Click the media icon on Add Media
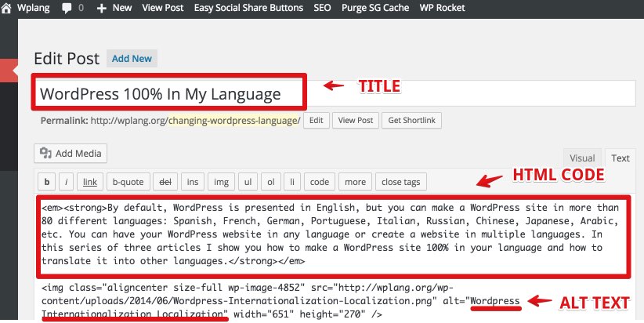 (x=45, y=154)
